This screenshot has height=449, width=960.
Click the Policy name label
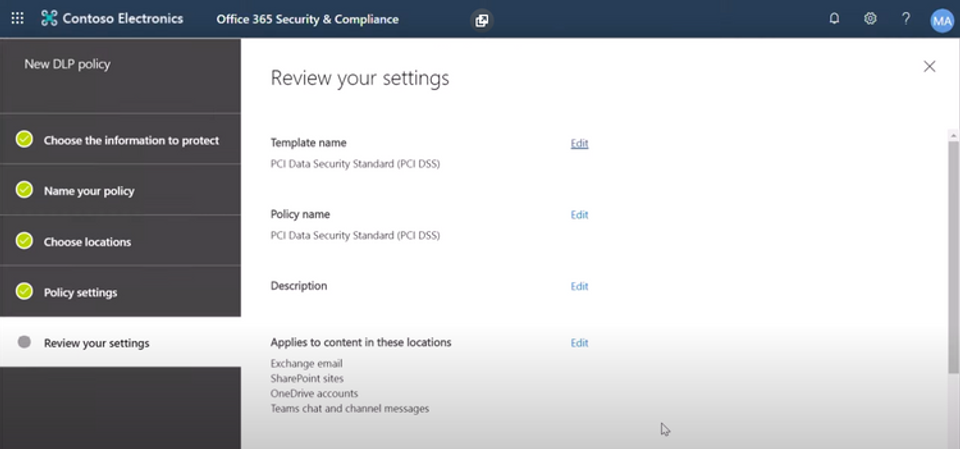[300, 214]
